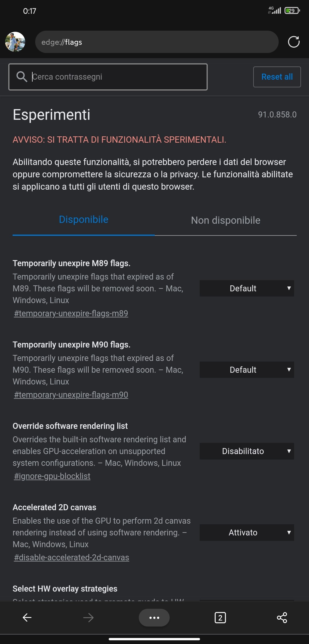Click the Reset all button
The width and height of the screenshot is (309, 644).
pos(277,77)
